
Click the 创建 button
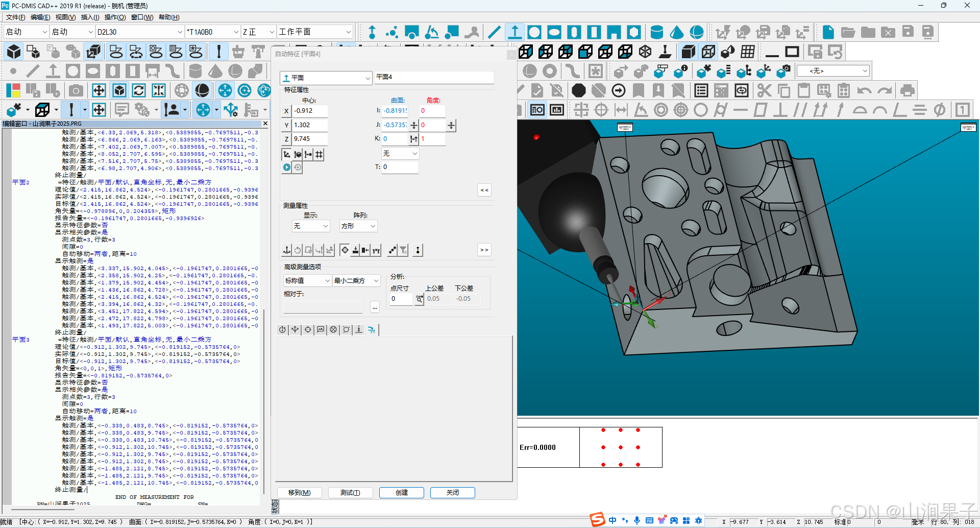point(402,493)
